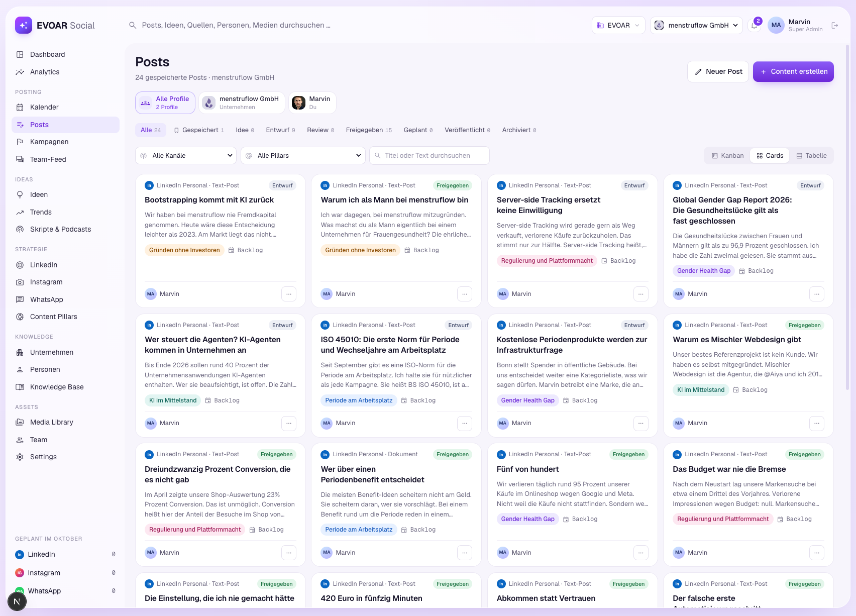Image resolution: width=856 pixels, height=616 pixels.
Task: Open Knowledge Base in the sidebar
Action: [x=65, y=387]
